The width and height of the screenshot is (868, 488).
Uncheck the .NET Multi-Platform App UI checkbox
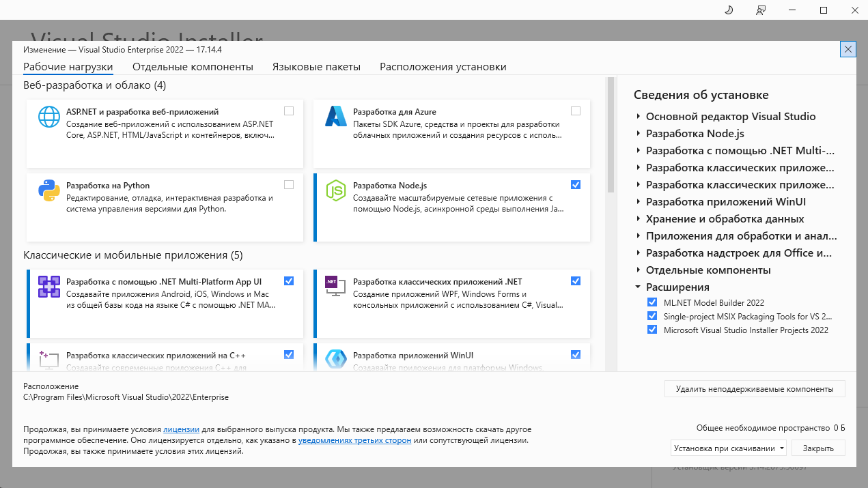pos(289,281)
